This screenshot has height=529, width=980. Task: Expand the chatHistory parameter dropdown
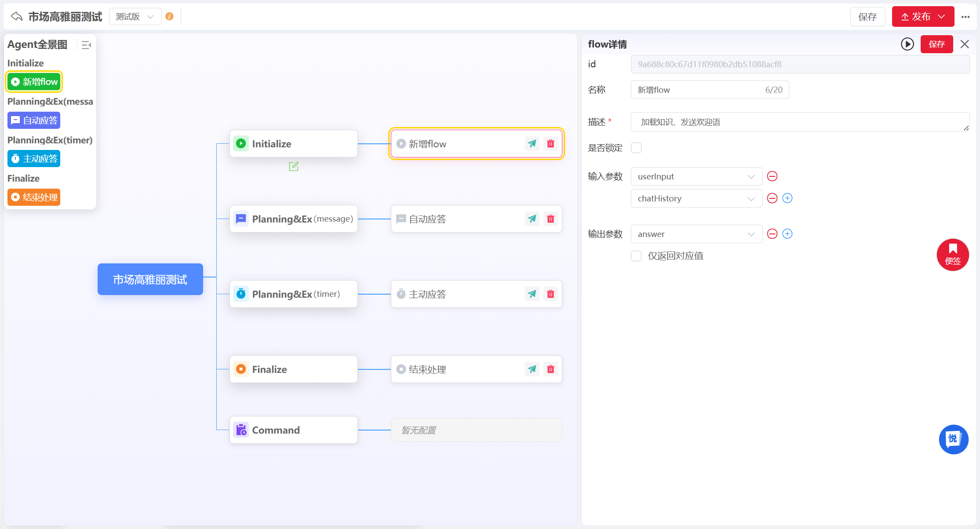click(696, 198)
